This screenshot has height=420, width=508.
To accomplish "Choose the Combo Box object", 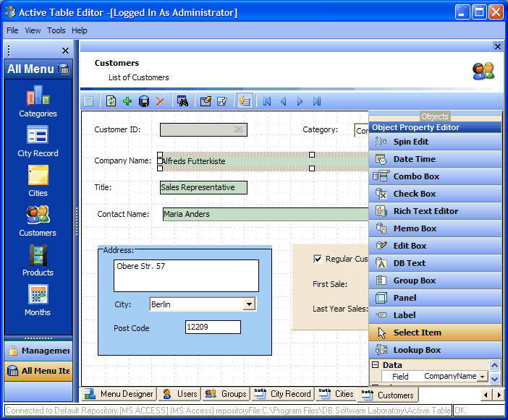I will [435, 176].
